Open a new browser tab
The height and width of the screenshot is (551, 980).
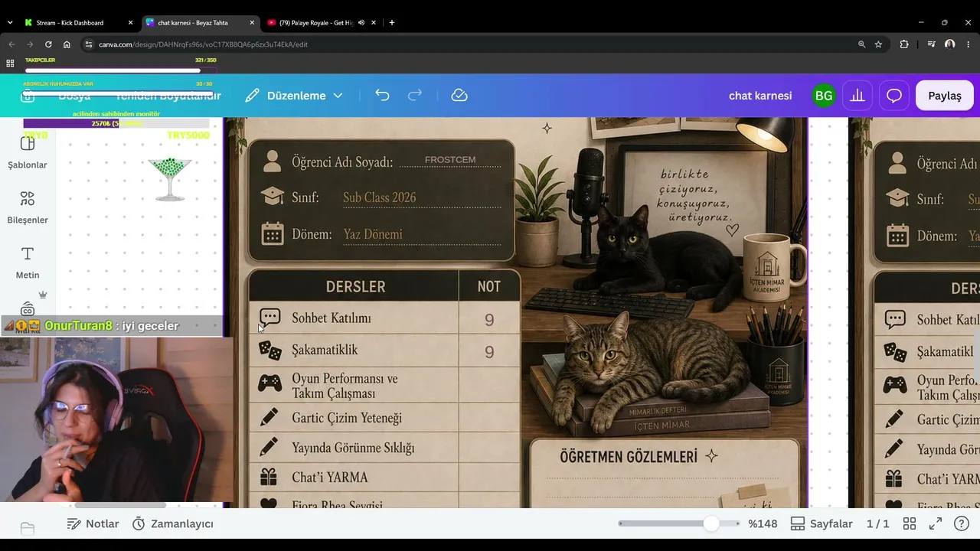392,23
